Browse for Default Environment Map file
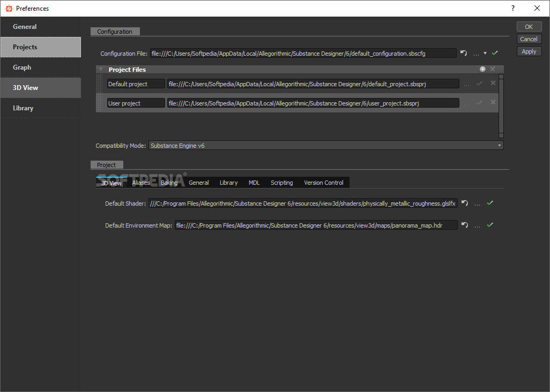Image resolution: width=550 pixels, height=392 pixels. 477,227
